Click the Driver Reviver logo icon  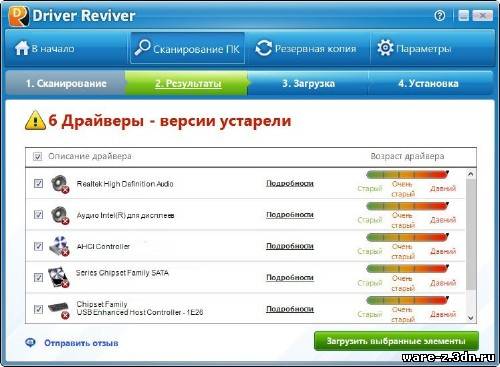18,16
